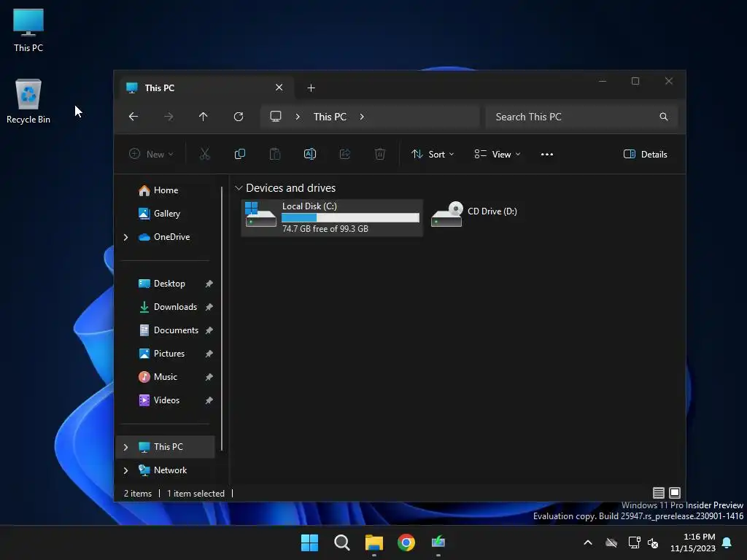
Task: Open See more ellipsis menu
Action: click(x=547, y=155)
